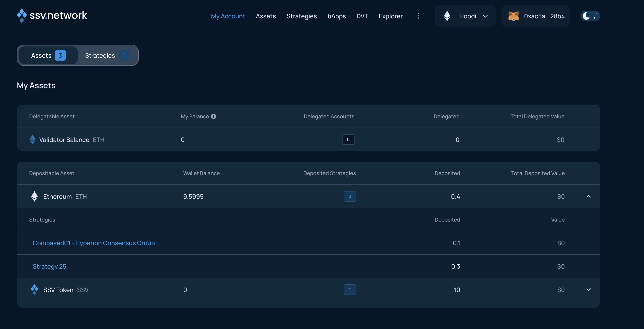This screenshot has width=644, height=329.
Task: Click the 0xac5a...28b4 wallet address button
Action: click(536, 16)
